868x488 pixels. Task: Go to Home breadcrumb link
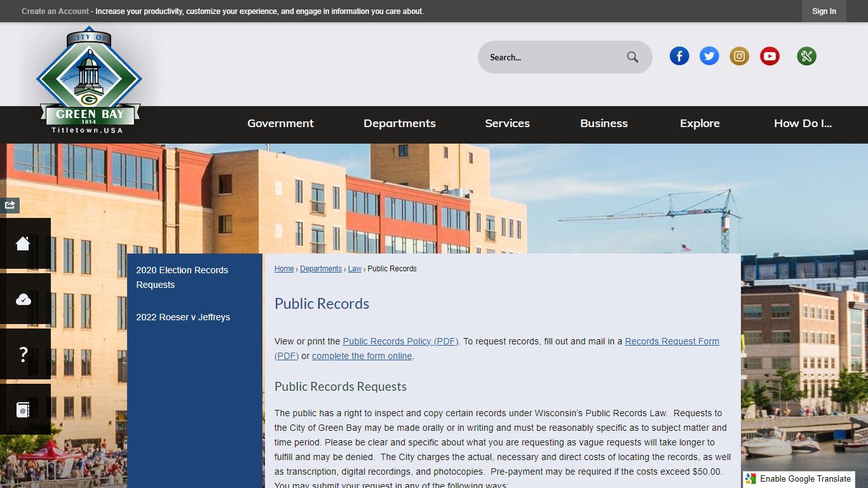(x=284, y=269)
